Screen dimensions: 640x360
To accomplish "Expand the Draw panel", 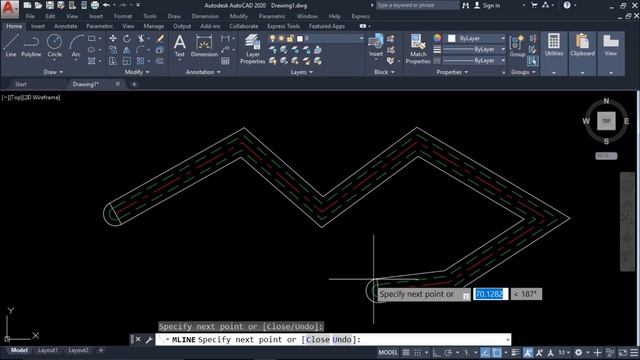I will click(x=53, y=72).
